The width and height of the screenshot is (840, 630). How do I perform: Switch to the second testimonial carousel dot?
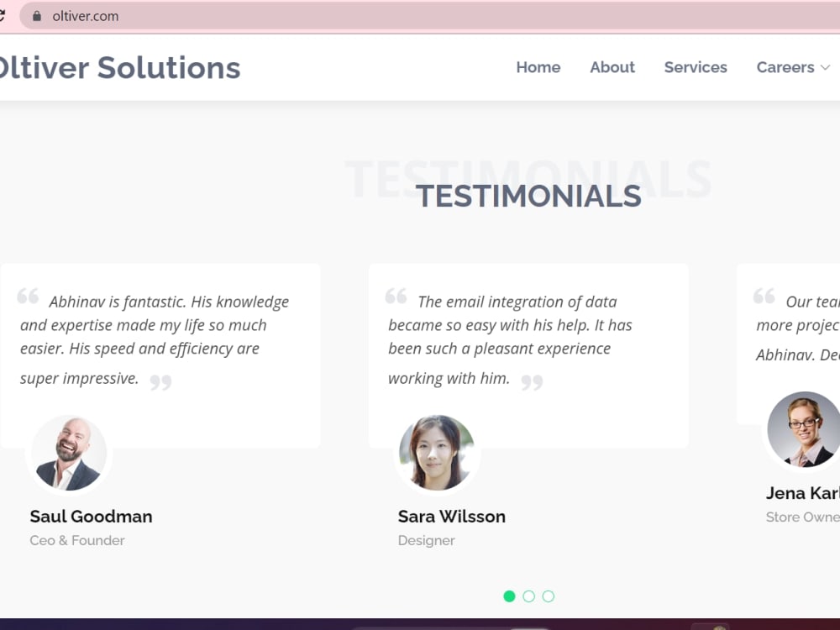click(528, 596)
